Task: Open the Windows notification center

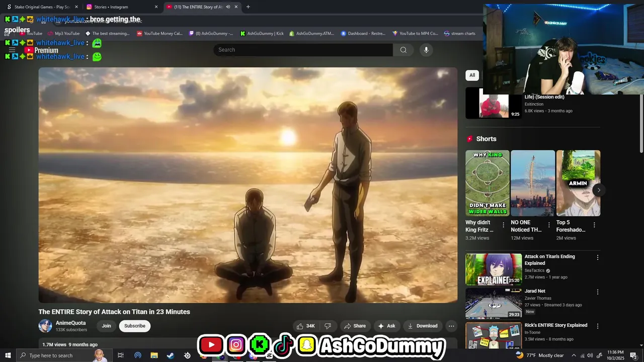Action: 633,355
